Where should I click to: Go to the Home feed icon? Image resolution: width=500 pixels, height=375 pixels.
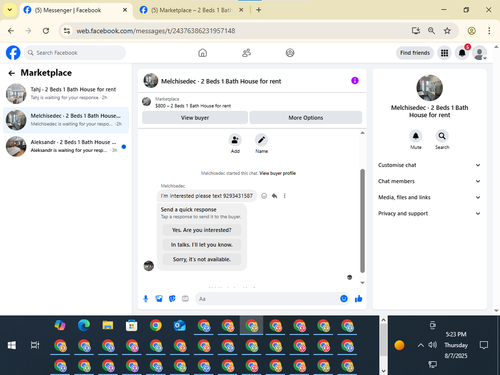202,53
